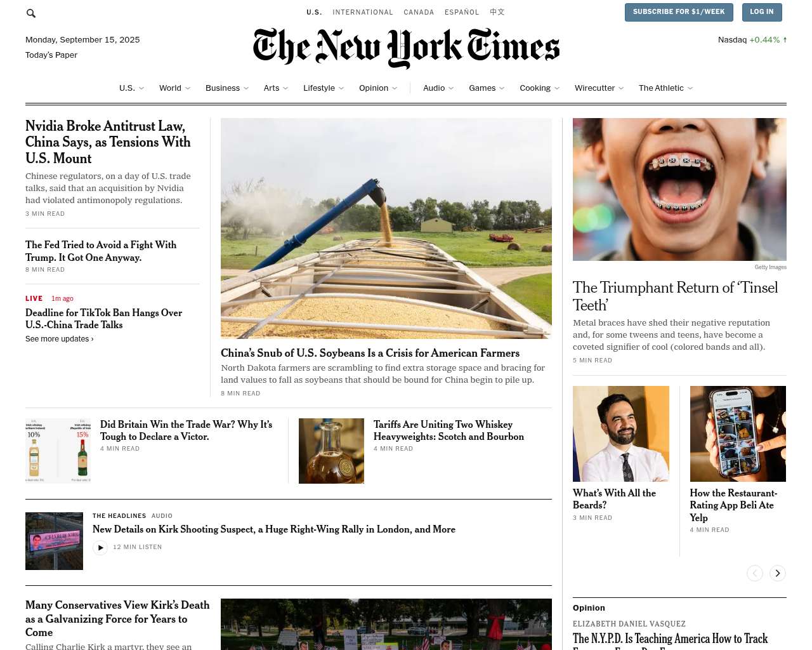Open the whiskey bottle tariffs thumbnail
812x650 pixels.
(x=331, y=451)
